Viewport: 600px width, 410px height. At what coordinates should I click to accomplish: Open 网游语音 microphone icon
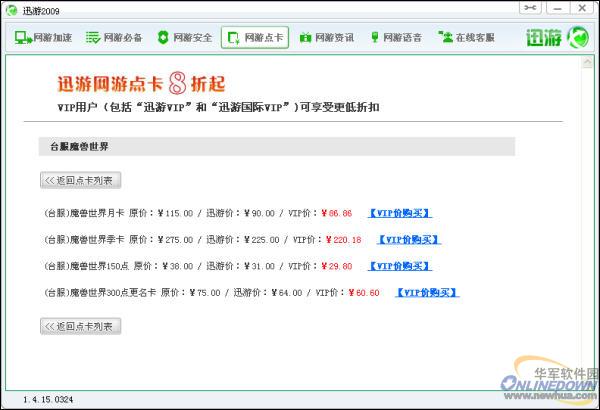376,38
